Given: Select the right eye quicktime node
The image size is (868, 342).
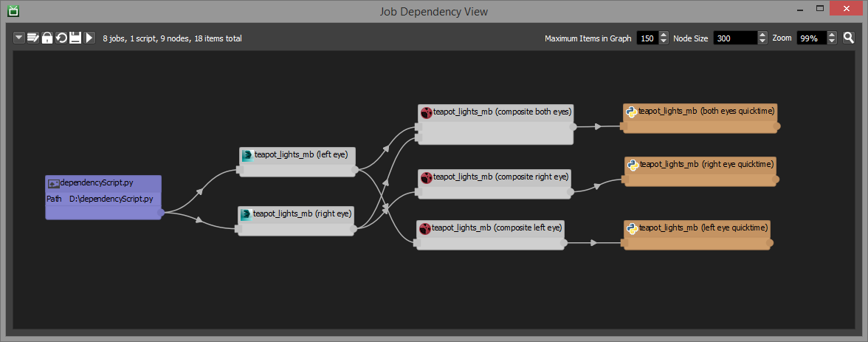Looking at the screenshot, I should pos(700,171).
